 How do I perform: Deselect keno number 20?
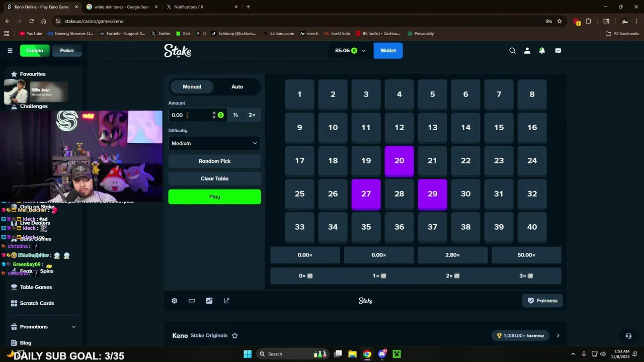[x=399, y=161]
